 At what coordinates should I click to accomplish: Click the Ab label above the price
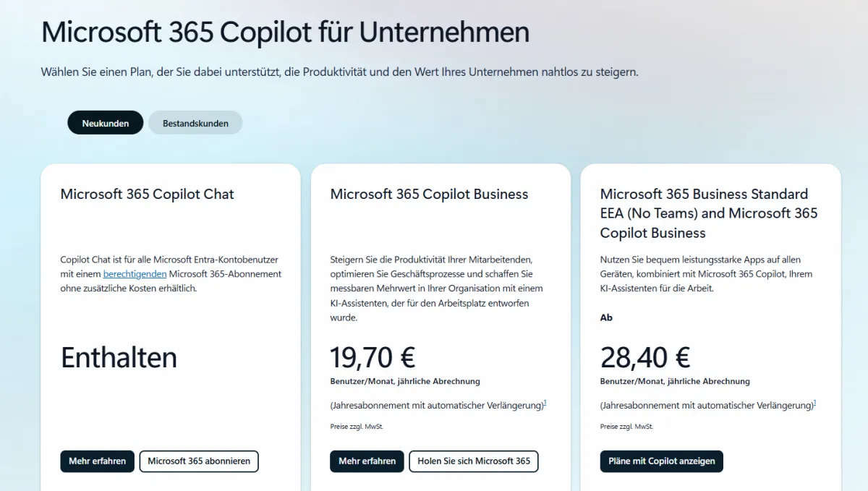605,317
